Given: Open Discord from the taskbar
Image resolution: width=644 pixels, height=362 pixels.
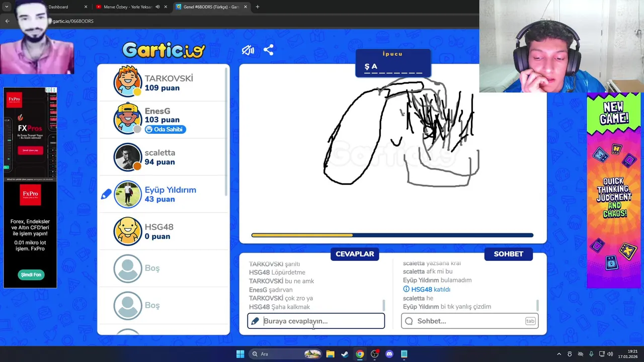Looking at the screenshot, I should pyautogui.click(x=389, y=354).
